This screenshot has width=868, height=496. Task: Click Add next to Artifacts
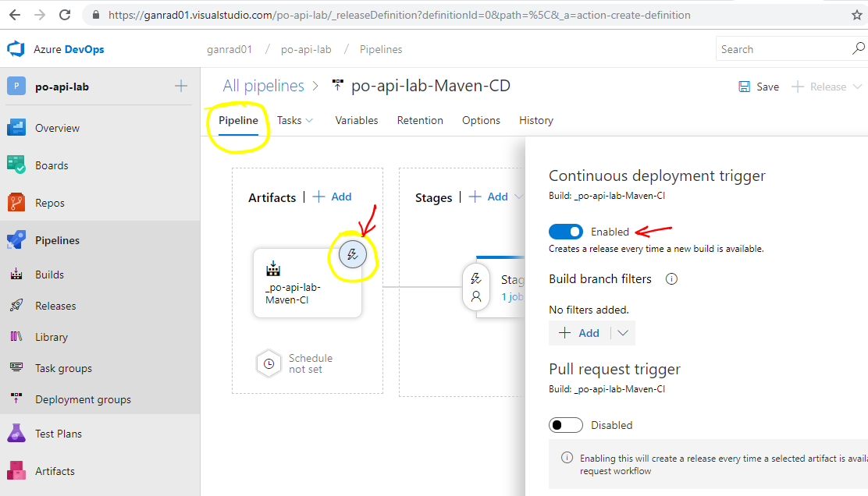click(x=333, y=197)
